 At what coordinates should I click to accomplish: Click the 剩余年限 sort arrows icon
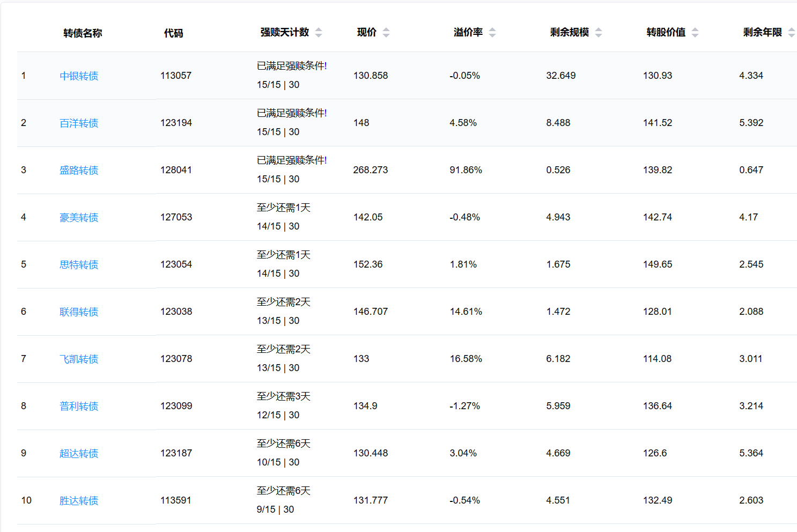791,33
